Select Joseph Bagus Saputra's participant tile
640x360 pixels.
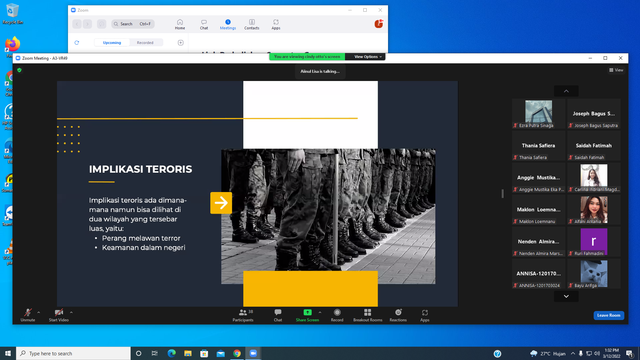coord(594,113)
